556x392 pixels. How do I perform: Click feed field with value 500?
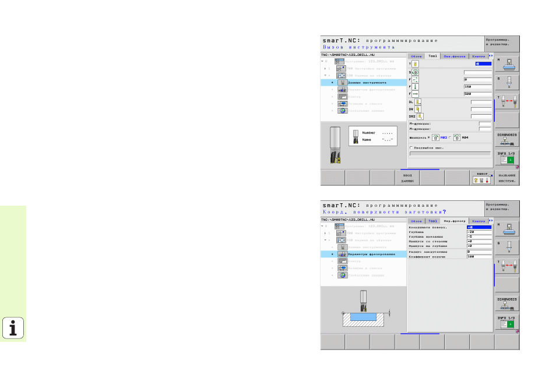point(478,94)
